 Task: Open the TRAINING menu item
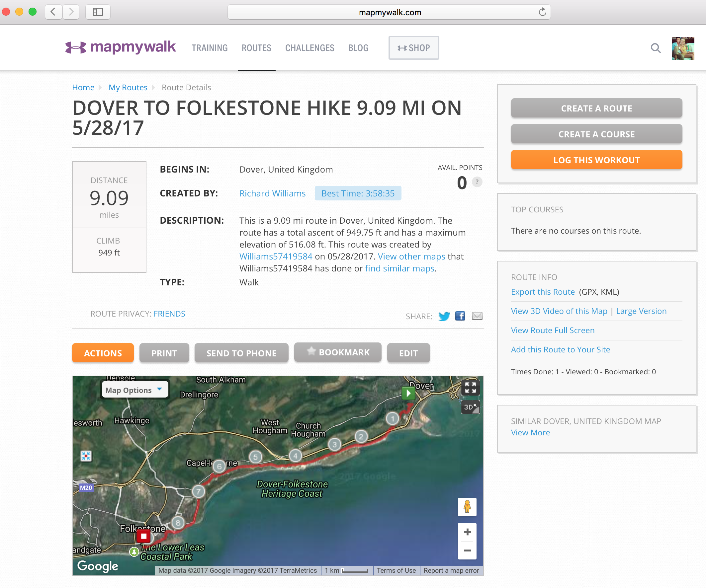[x=210, y=48]
